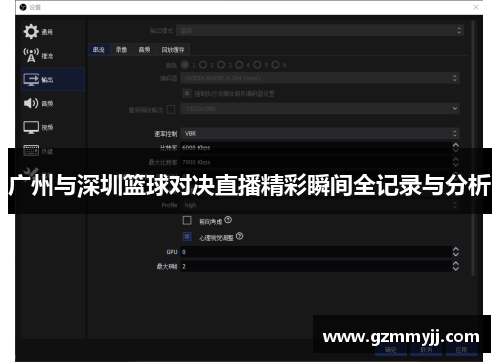Switch to the 录像 recording tab
This screenshot has width=500, height=362.
[x=122, y=50]
